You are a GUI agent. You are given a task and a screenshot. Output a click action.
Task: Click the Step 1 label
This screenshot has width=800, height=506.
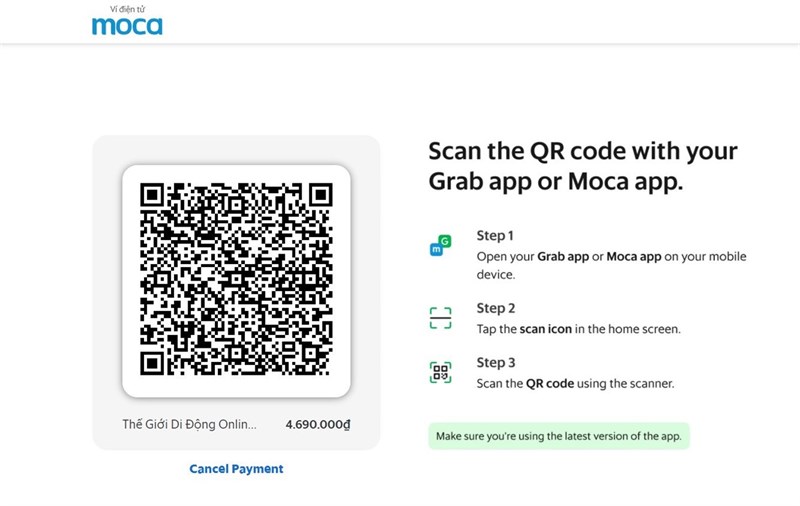(x=494, y=236)
